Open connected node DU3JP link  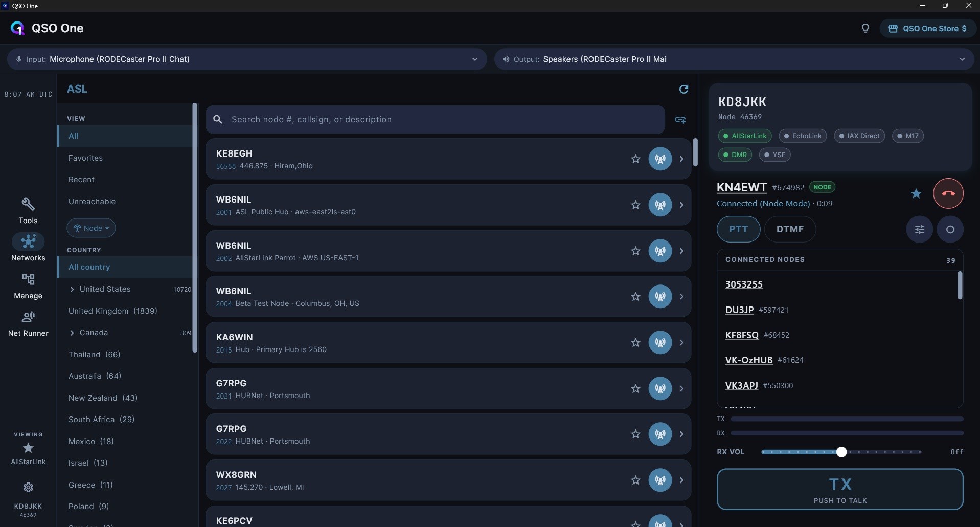pyautogui.click(x=739, y=310)
